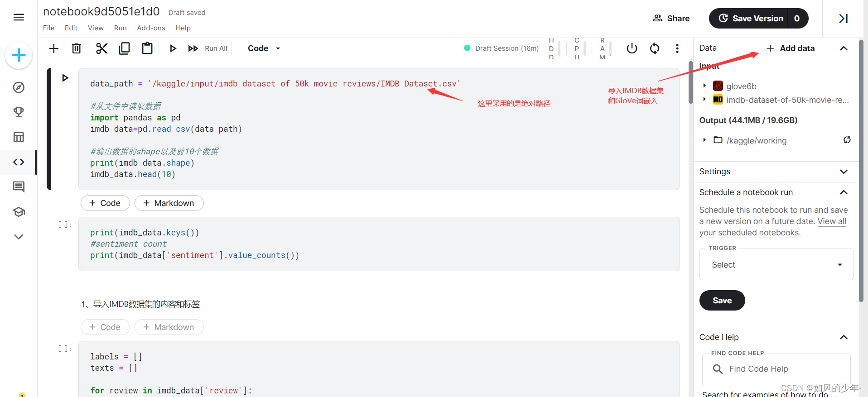The width and height of the screenshot is (868, 397).
Task: Add a new cell with toolbar plus
Action: pyautogui.click(x=53, y=48)
